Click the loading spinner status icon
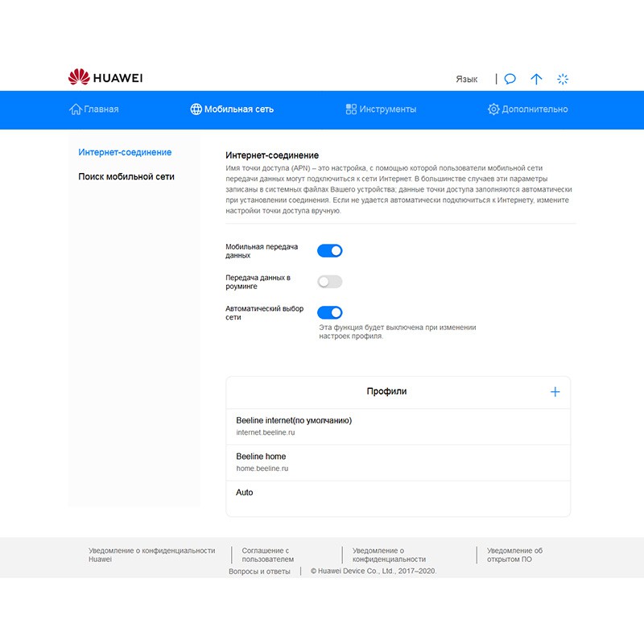This screenshot has width=644, height=644. coord(563,79)
